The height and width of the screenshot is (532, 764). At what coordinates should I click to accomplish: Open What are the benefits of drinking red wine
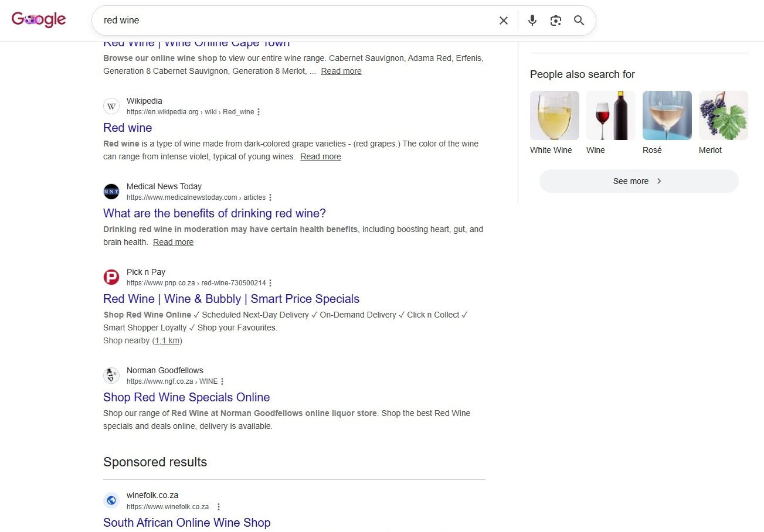point(215,213)
